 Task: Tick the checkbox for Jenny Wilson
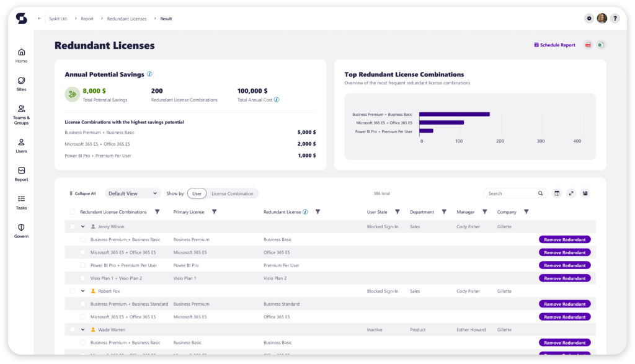(73, 227)
